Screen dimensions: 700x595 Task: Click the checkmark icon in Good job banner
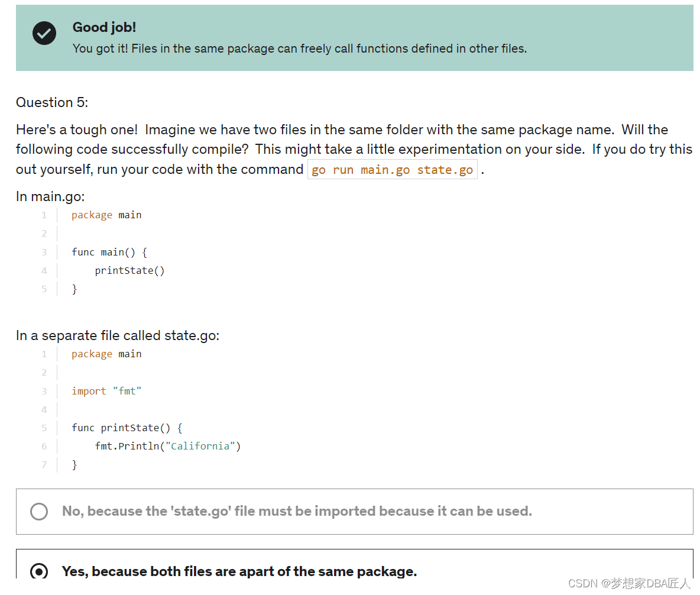(44, 33)
